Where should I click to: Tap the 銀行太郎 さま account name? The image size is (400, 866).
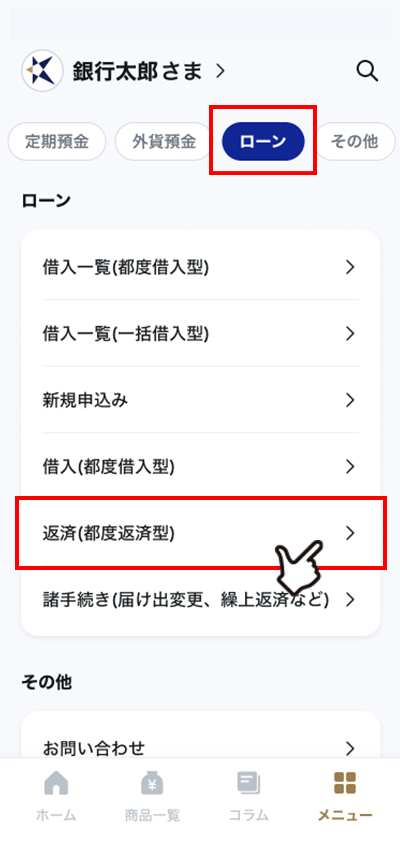tap(138, 71)
